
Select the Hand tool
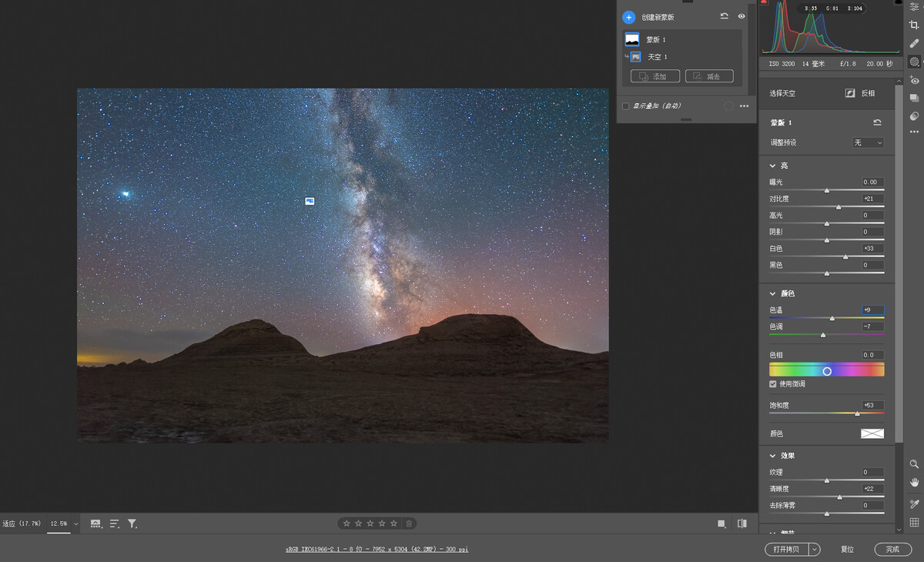(914, 483)
